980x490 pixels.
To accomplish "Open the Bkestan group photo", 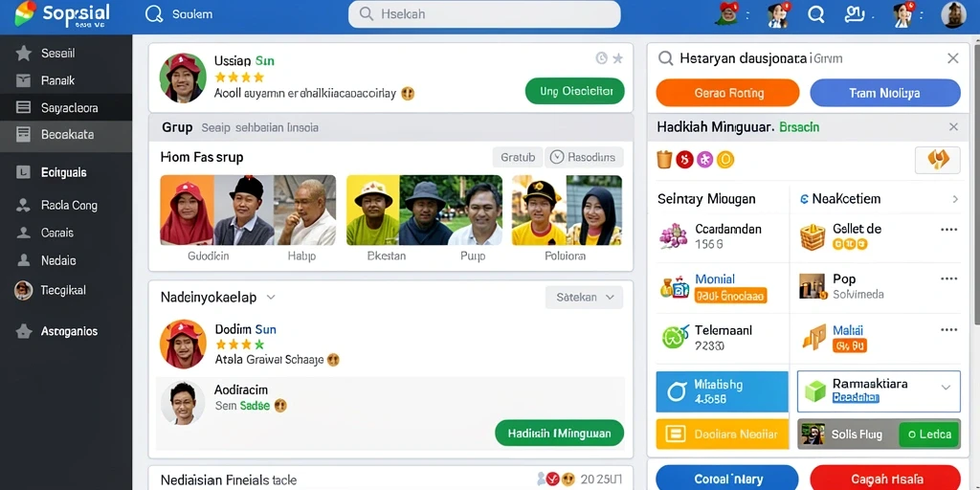I will (424, 210).
